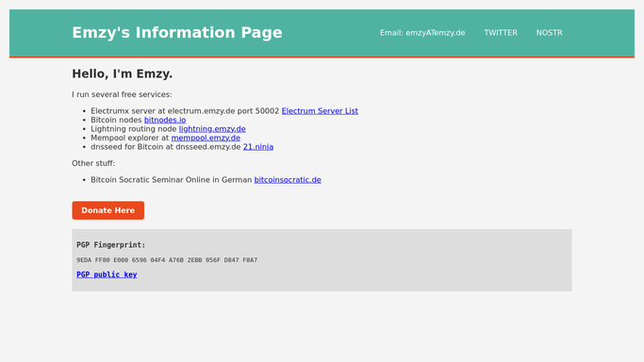
Task: Click the 'Bitcoin nodes' text
Action: pos(116,120)
